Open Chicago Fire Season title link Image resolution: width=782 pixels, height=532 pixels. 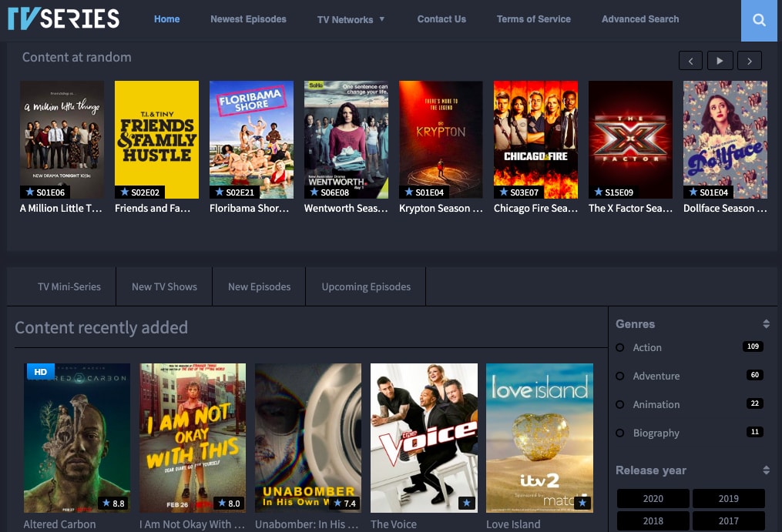point(535,209)
